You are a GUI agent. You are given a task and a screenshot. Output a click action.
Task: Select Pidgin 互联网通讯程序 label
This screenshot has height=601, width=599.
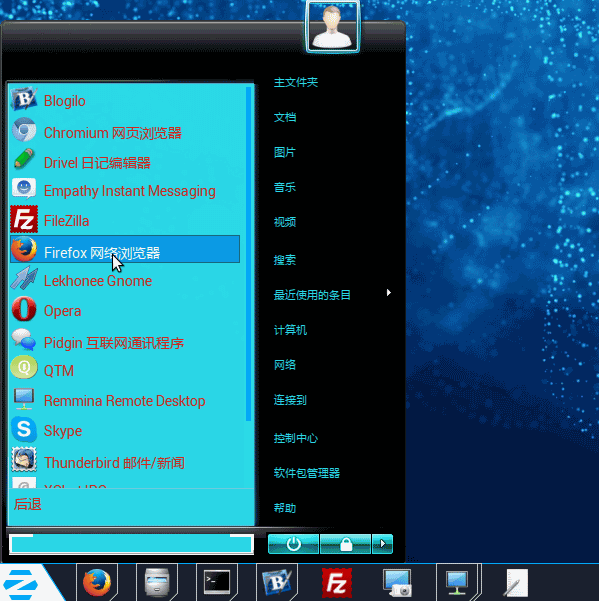coord(114,343)
